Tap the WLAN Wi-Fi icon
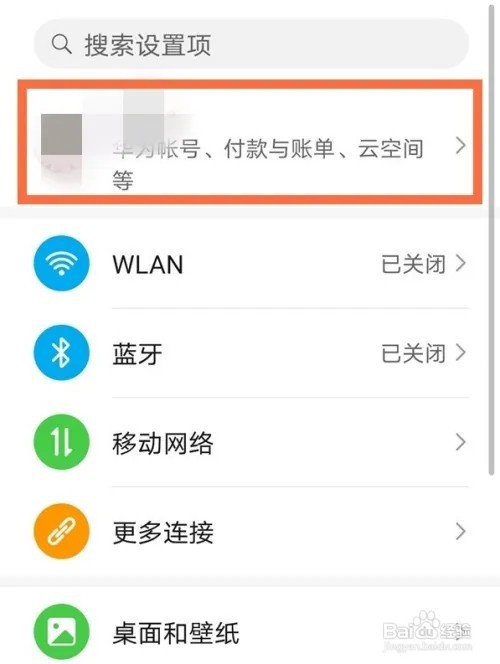 coord(61,263)
